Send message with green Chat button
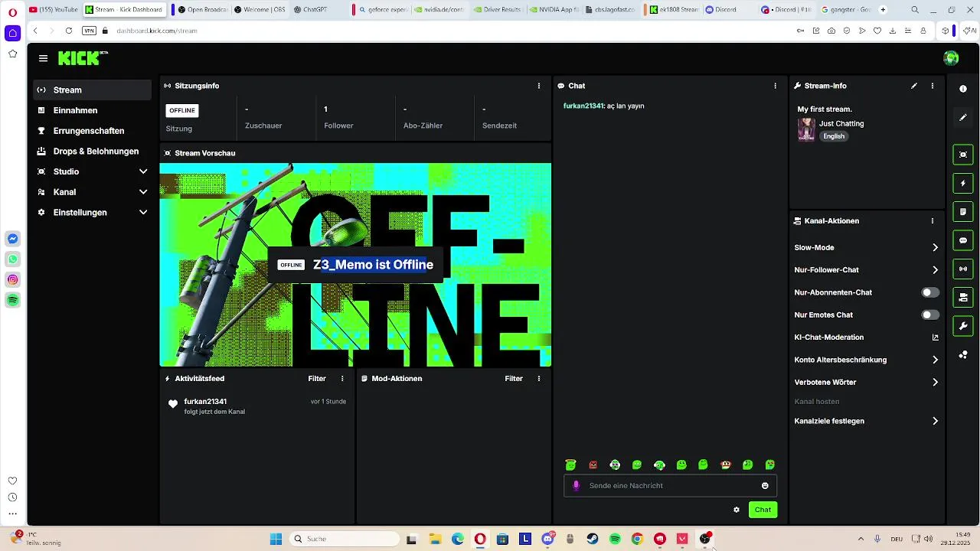Viewport: 980px width, 551px height. coord(763,510)
